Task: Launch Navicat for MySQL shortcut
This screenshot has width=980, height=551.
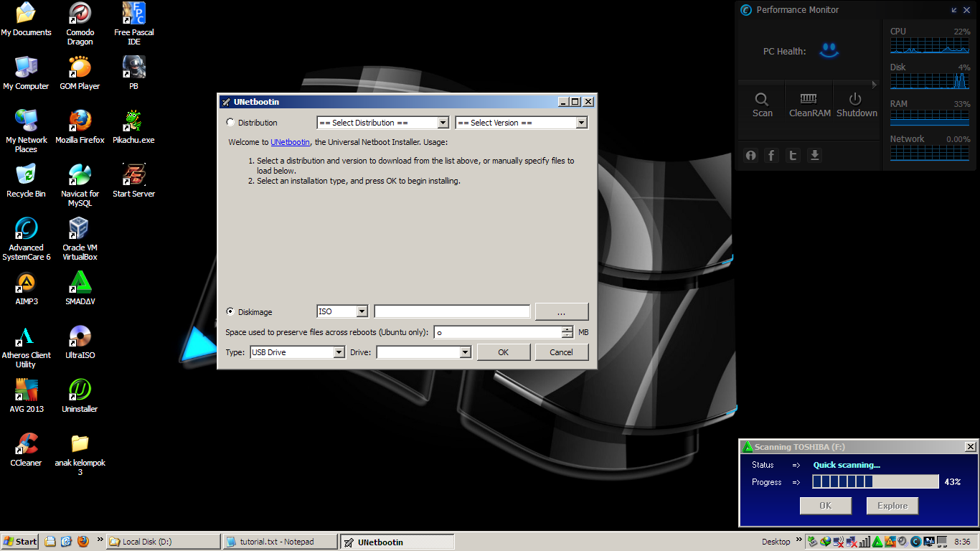Action: pyautogui.click(x=80, y=184)
